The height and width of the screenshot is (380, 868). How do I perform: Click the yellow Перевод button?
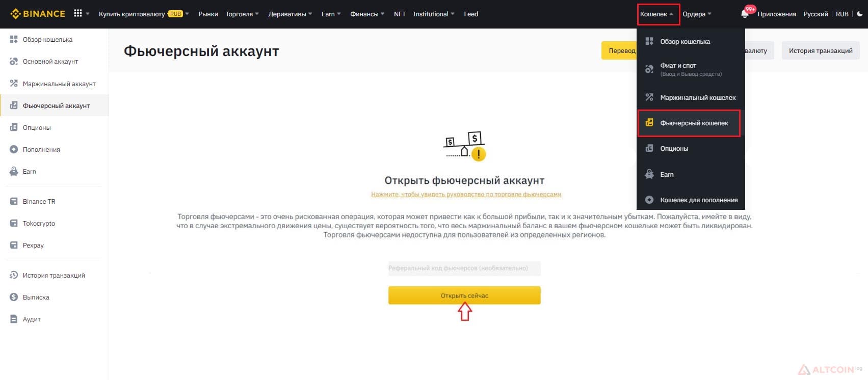point(620,50)
